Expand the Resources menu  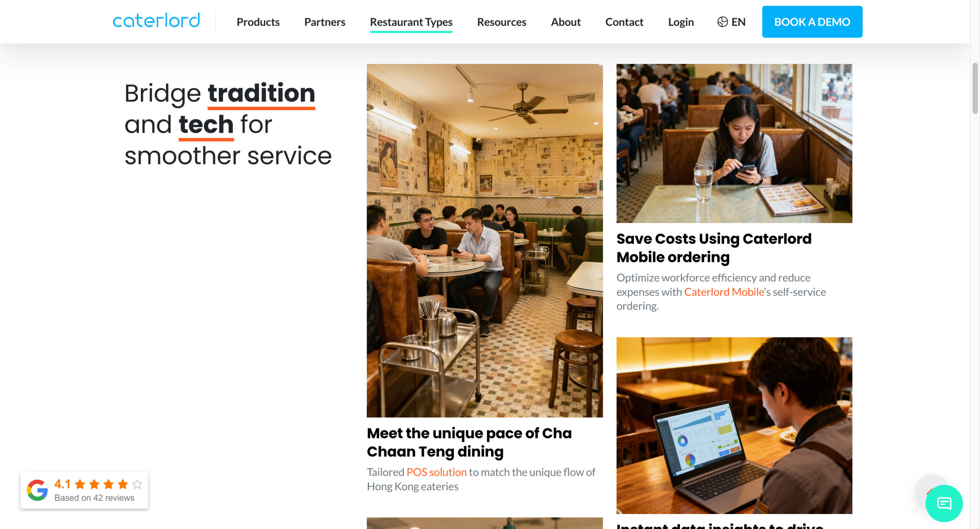coord(501,22)
